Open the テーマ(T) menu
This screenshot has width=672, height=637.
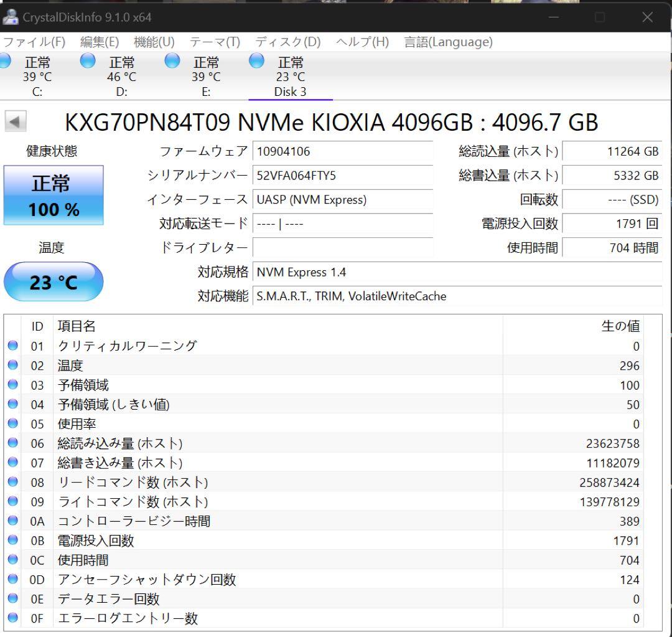pos(214,42)
